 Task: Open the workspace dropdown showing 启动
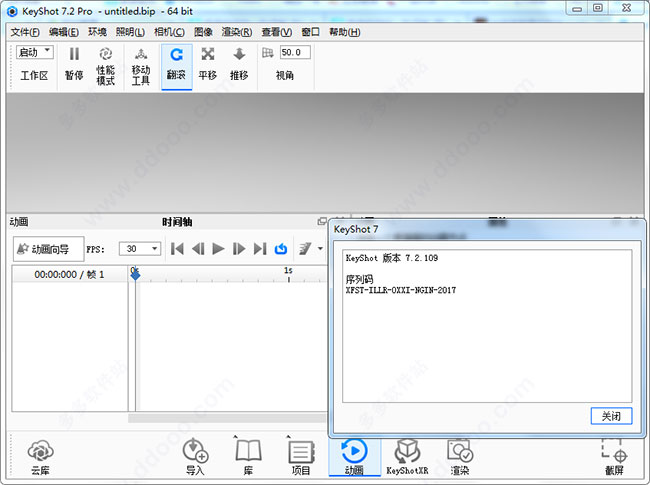click(x=35, y=52)
